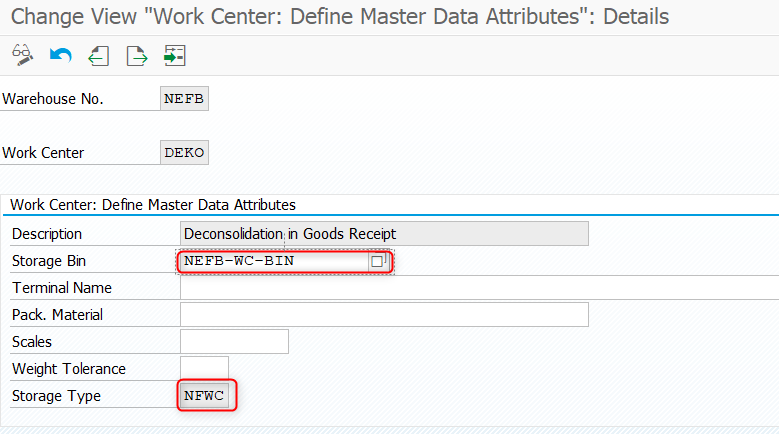Screen dimensions: 779x434
Task: Click the empty Scales field
Action: pos(234,342)
